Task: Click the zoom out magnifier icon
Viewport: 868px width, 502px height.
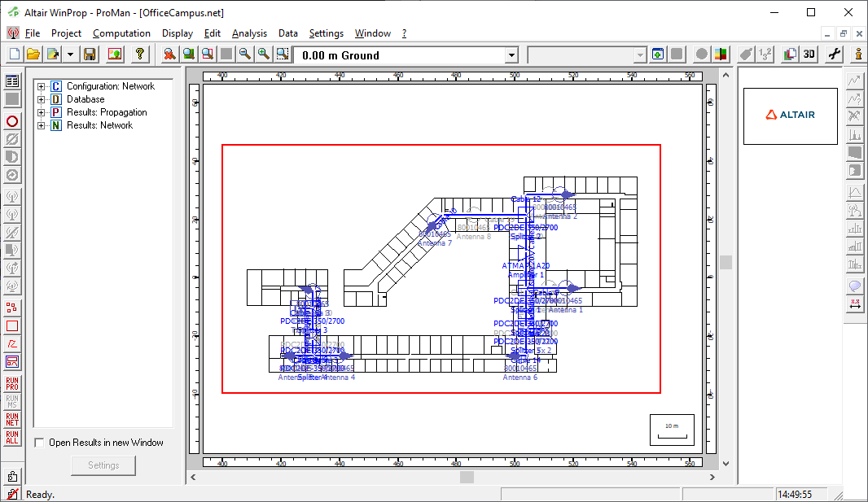Action: tap(245, 55)
